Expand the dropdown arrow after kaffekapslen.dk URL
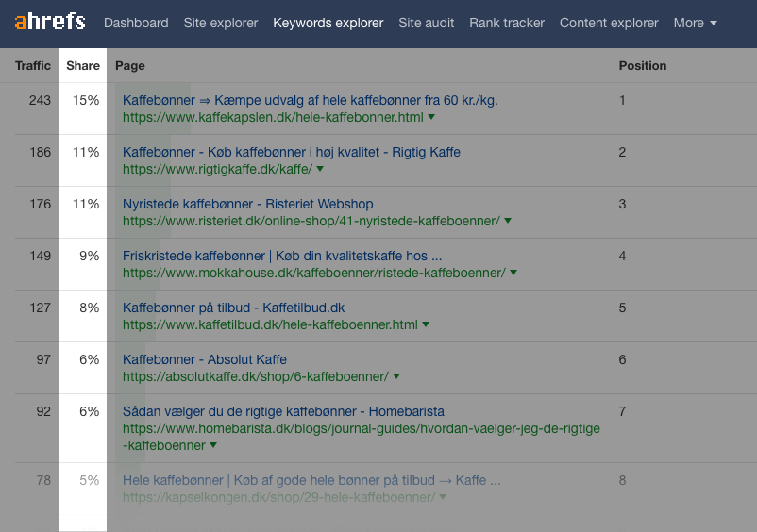The height and width of the screenshot is (532, 757). pos(431,117)
